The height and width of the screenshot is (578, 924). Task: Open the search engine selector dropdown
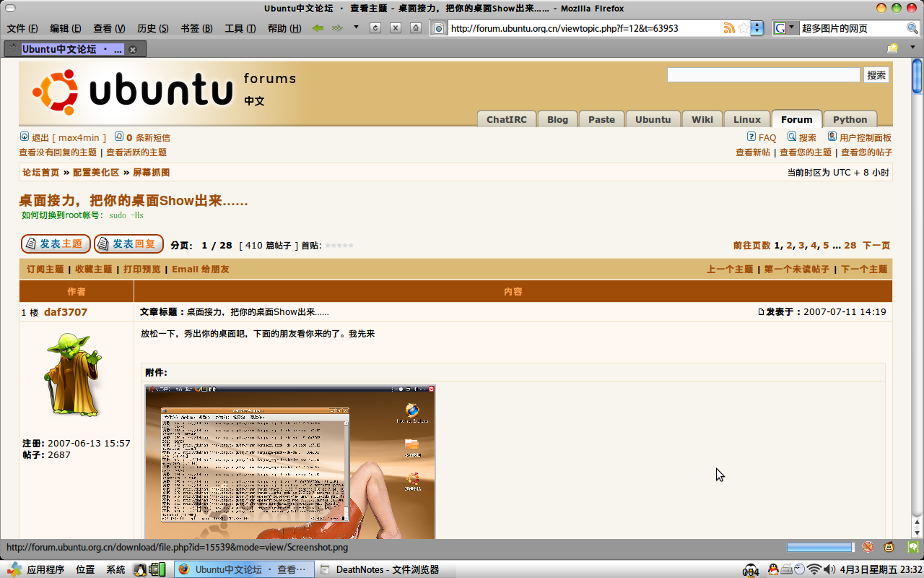click(x=785, y=28)
